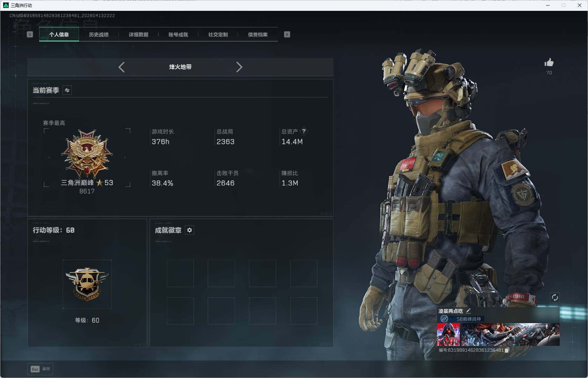Toggle the season swap icon beside 当前赛季

point(67,90)
